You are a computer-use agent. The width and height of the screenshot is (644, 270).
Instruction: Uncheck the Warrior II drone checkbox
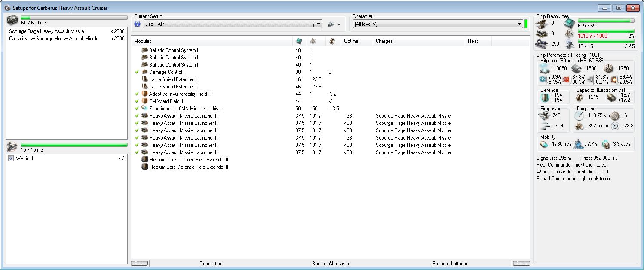tap(11, 159)
